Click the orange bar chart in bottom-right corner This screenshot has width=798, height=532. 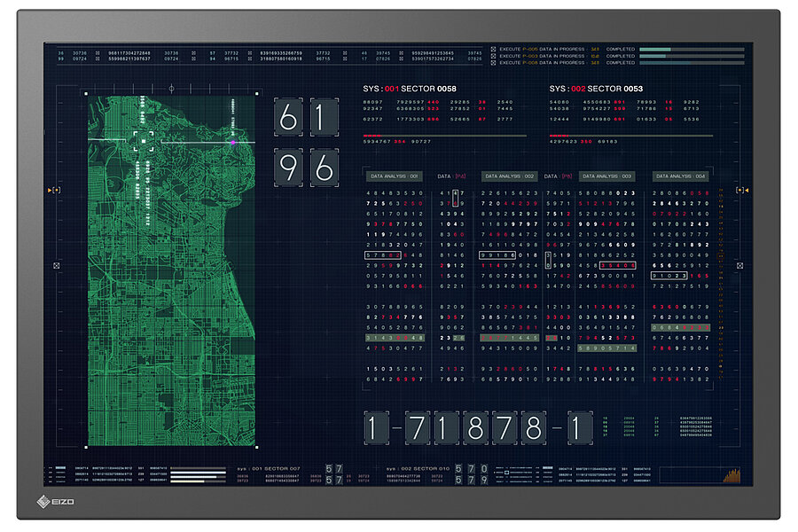coord(731,475)
